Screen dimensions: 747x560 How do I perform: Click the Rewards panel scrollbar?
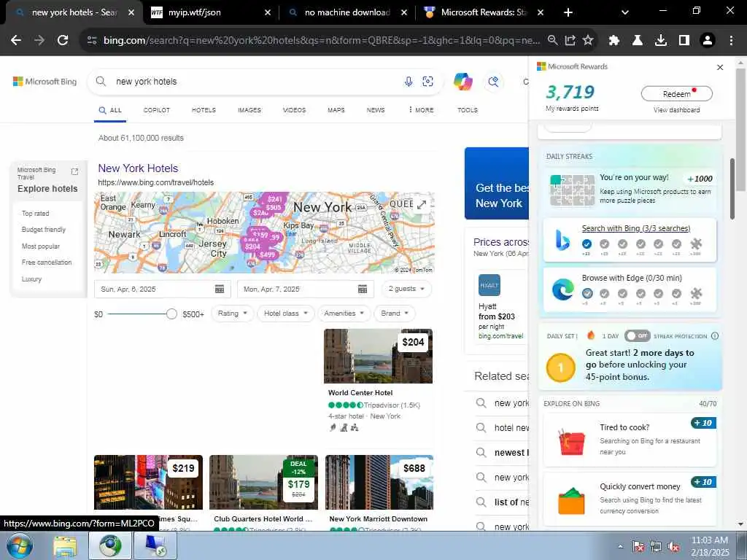pos(732,189)
